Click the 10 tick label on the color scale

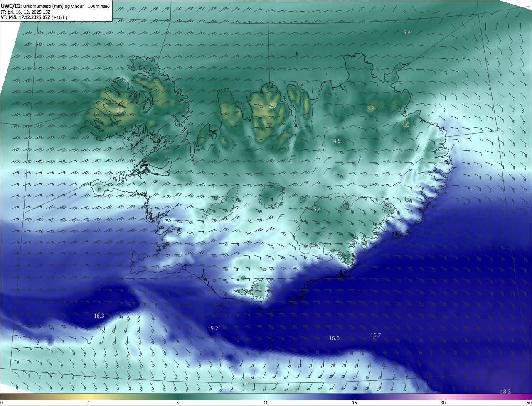266,403
